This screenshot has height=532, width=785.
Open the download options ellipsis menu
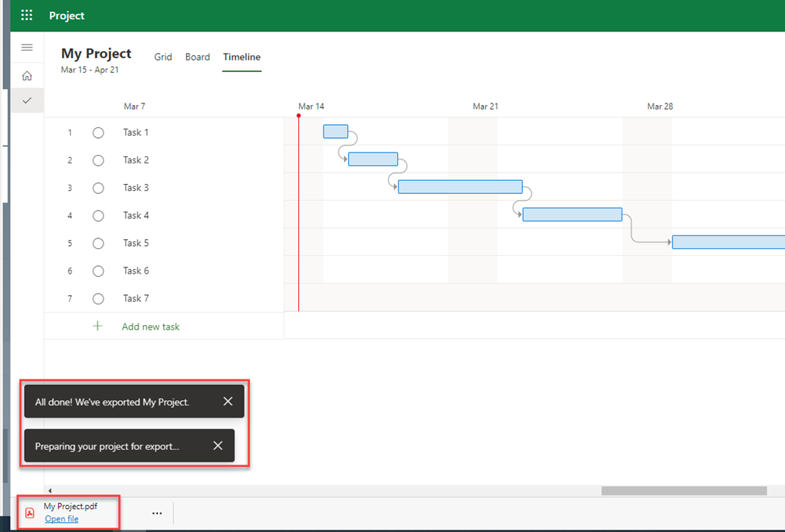(x=157, y=513)
